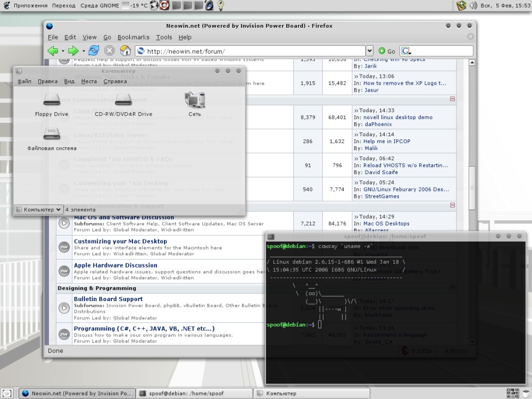Open the CD-RW/DVD±R Drive icon

123,99
